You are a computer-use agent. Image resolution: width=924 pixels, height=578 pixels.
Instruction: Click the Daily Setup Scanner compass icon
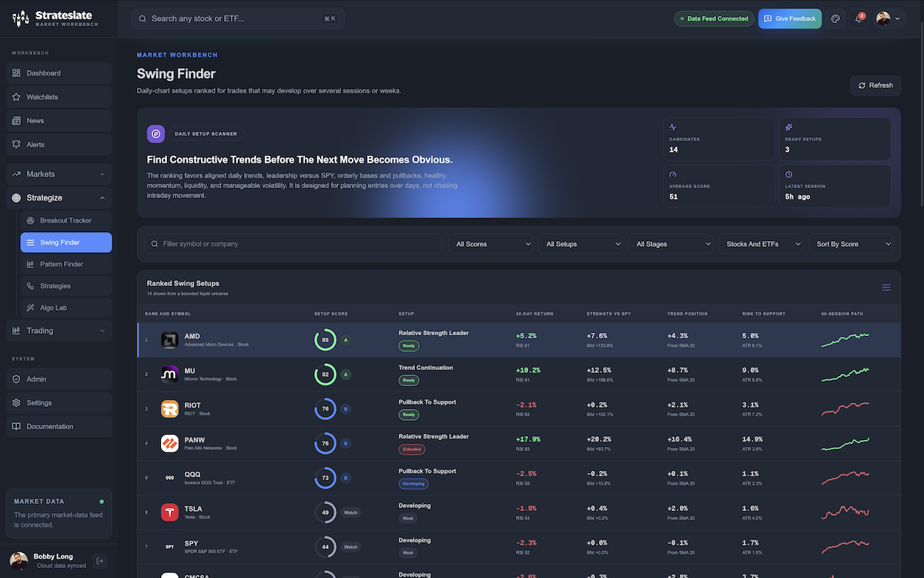point(156,134)
